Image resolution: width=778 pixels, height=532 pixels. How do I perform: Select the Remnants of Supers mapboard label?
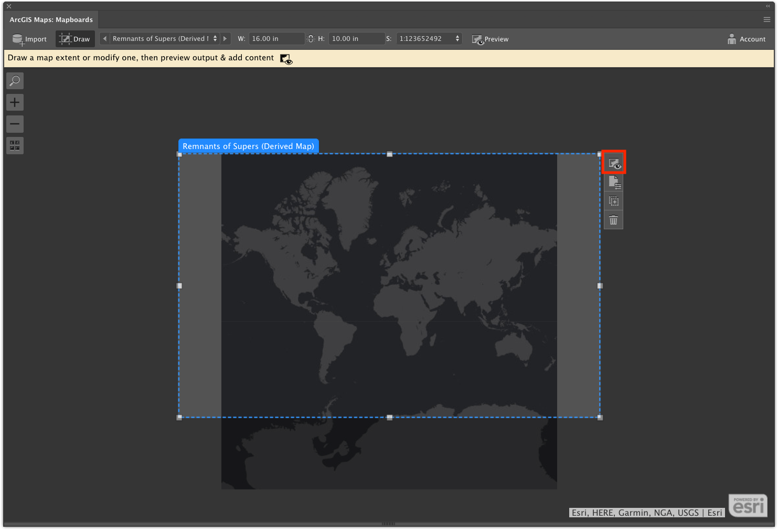coord(249,146)
